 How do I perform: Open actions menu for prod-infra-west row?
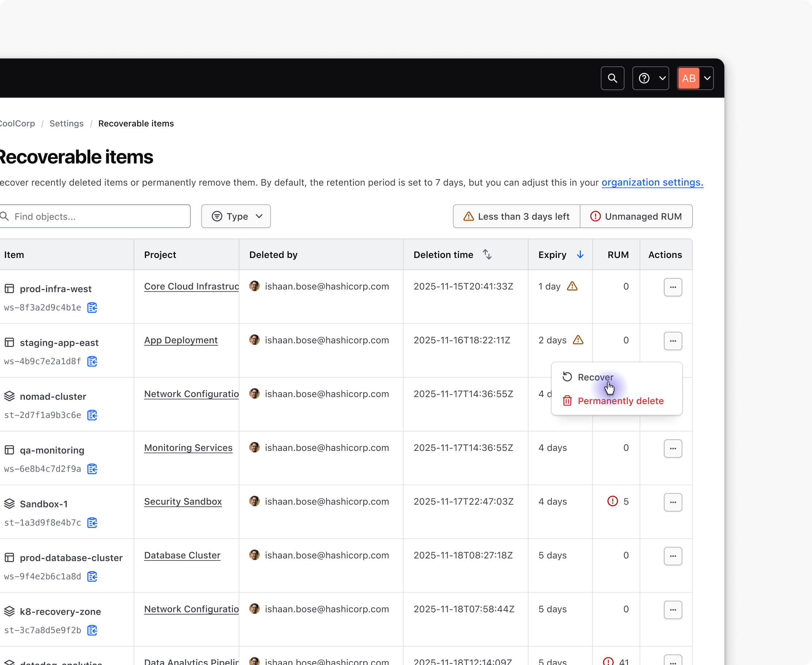tap(673, 287)
